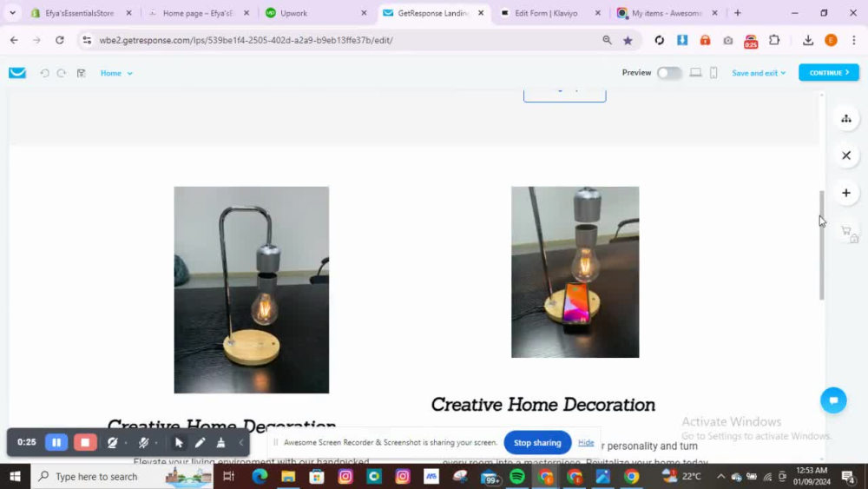This screenshot has height=489, width=868.
Task: Select the recorder pen annotation tool
Action: 200,442
